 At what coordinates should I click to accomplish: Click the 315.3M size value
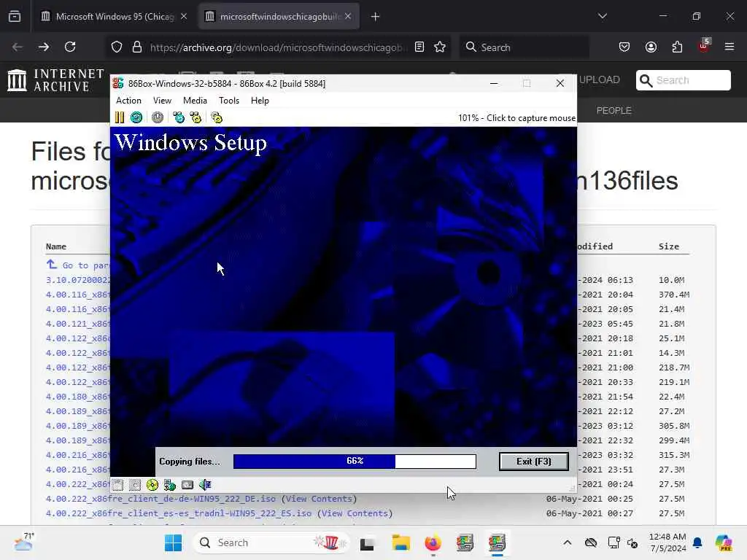click(x=674, y=455)
